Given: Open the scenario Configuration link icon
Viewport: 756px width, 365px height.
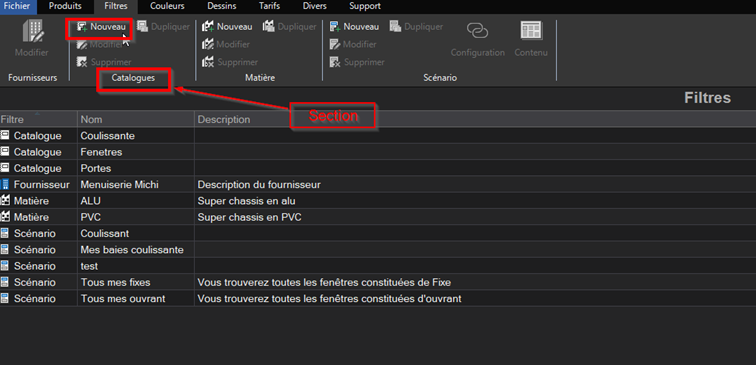Looking at the screenshot, I should coord(477,31).
